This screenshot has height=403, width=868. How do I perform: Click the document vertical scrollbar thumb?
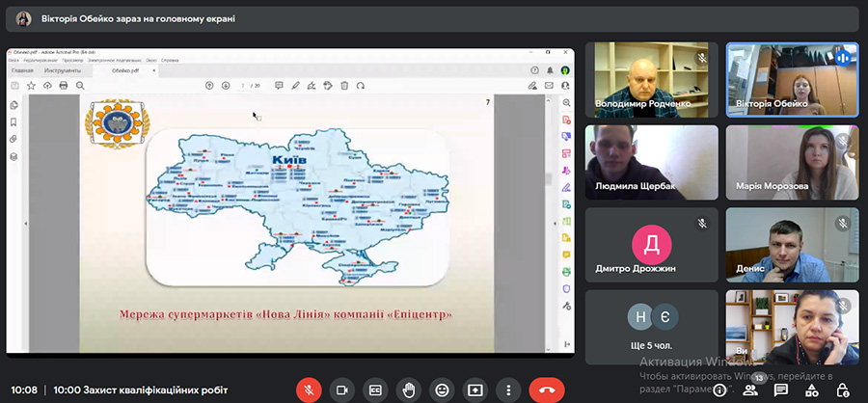[549, 178]
